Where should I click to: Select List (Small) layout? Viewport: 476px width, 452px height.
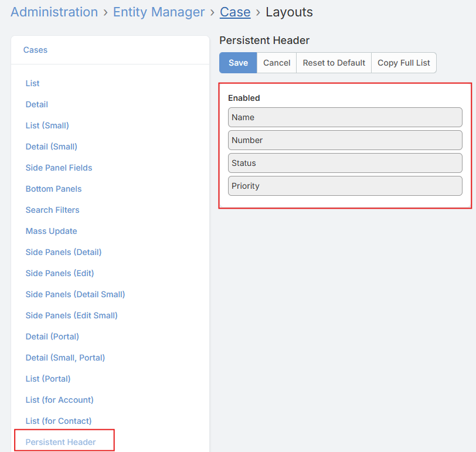(47, 125)
